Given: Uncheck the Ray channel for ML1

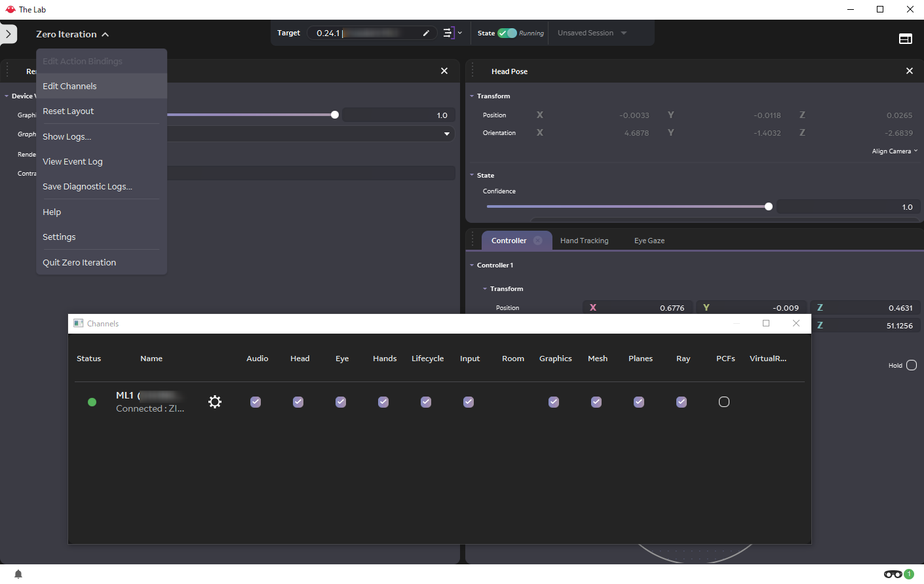Looking at the screenshot, I should 682,402.
